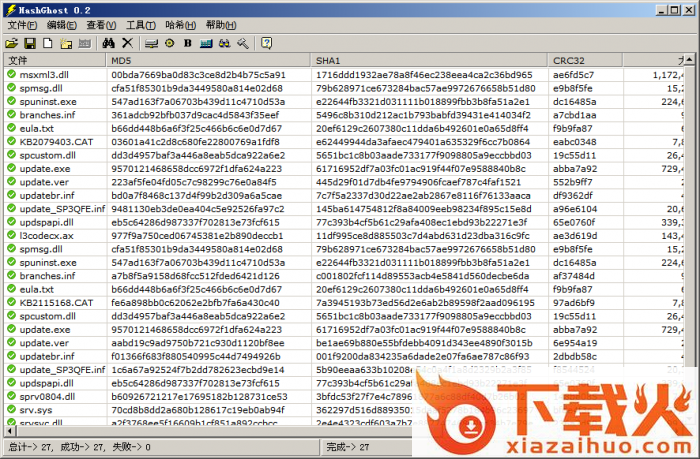The image size is (700, 459).
Task: Open the 哈希 menu
Action: (177, 24)
